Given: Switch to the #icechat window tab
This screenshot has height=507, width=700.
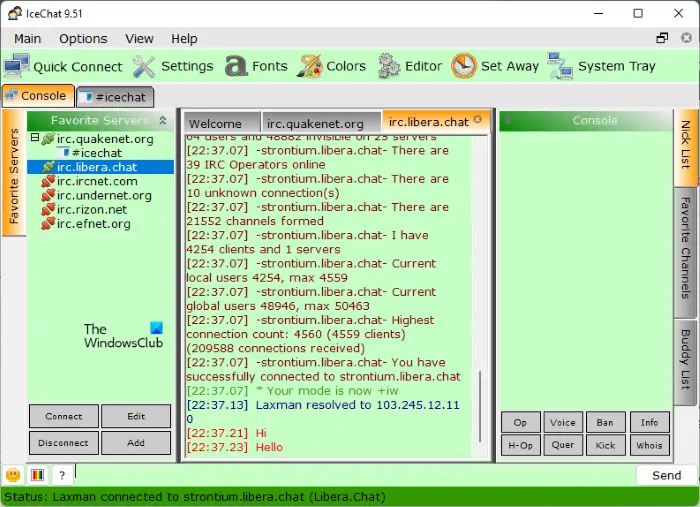Looking at the screenshot, I should tap(115, 97).
